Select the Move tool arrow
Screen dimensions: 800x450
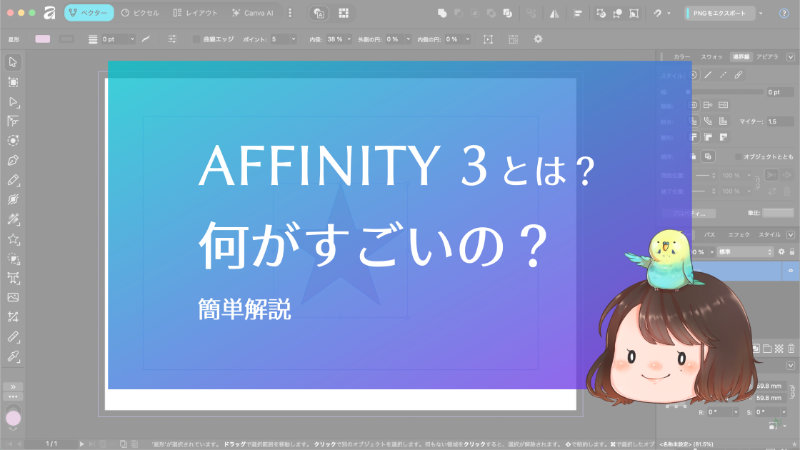(13, 62)
